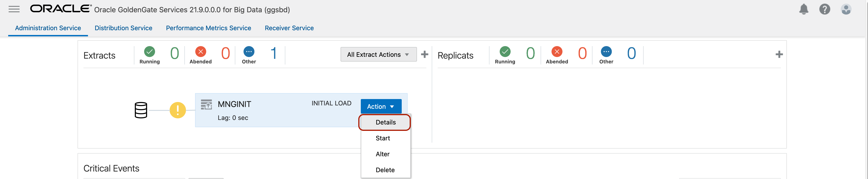Click the add Extract plus icon
The image size is (868, 179).
click(x=425, y=55)
